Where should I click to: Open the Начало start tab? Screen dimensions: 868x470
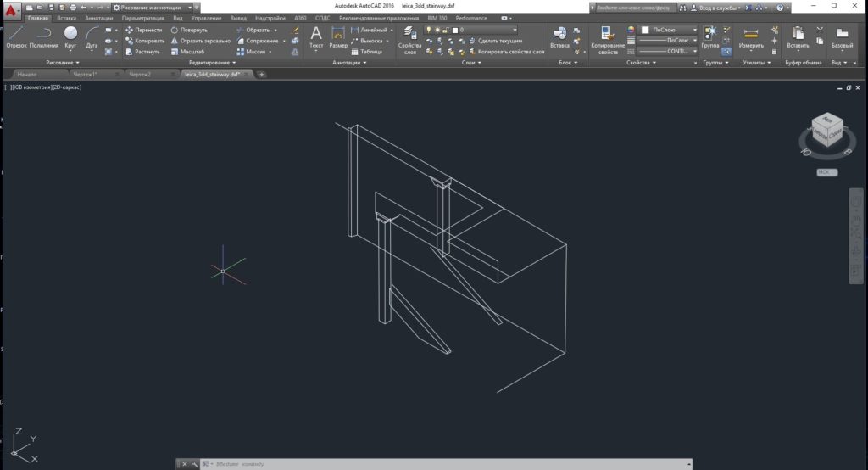tap(27, 75)
